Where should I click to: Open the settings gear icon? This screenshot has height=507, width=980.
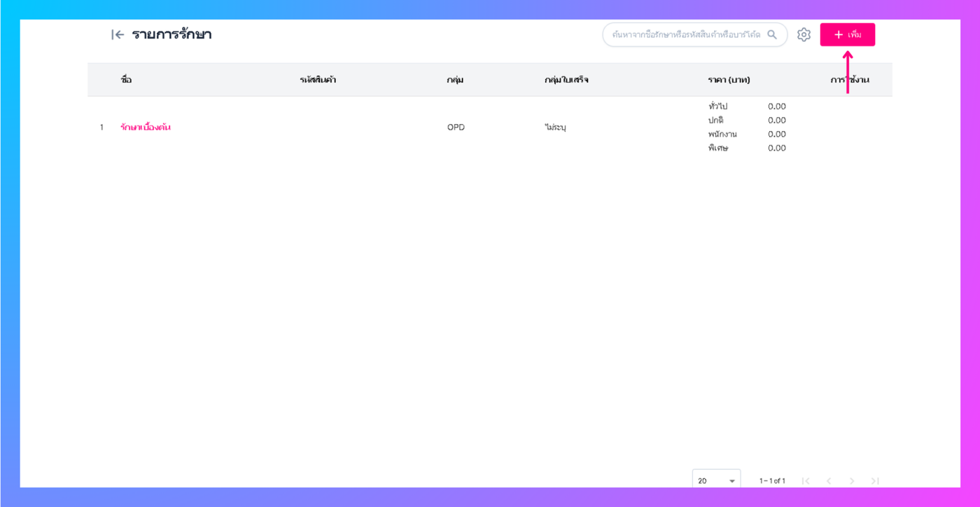(804, 34)
